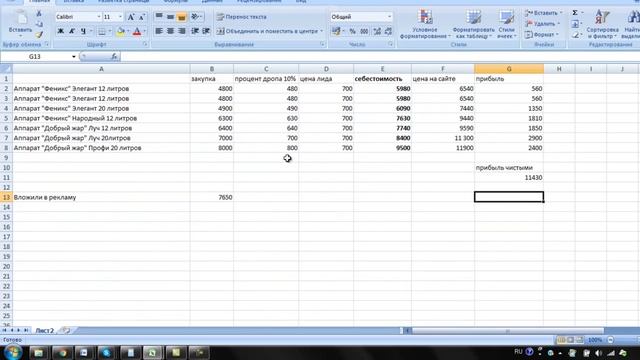Open the font color dropdown arrow
640x360 pixels.
144,31
